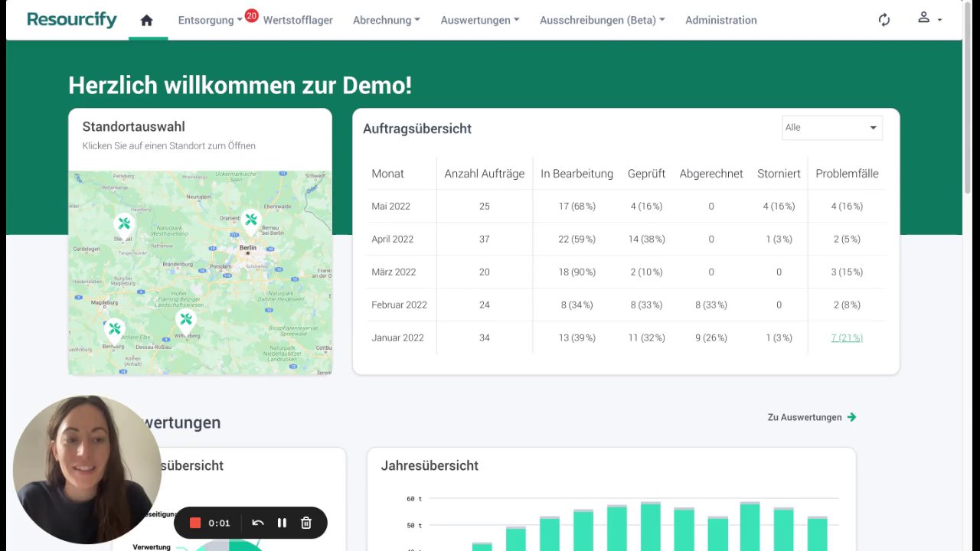Expand the Abrechnung menu

pos(386,20)
